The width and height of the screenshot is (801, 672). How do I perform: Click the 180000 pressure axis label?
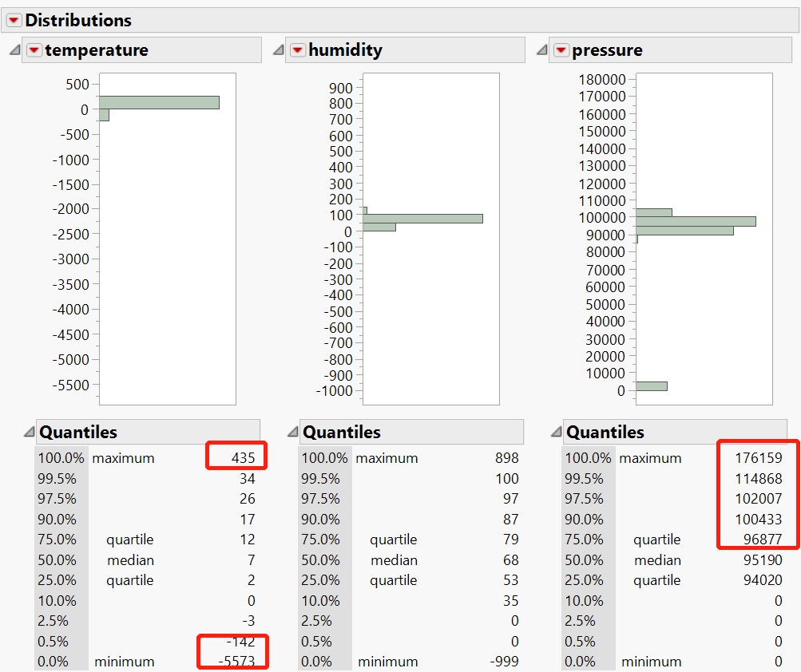coord(602,80)
